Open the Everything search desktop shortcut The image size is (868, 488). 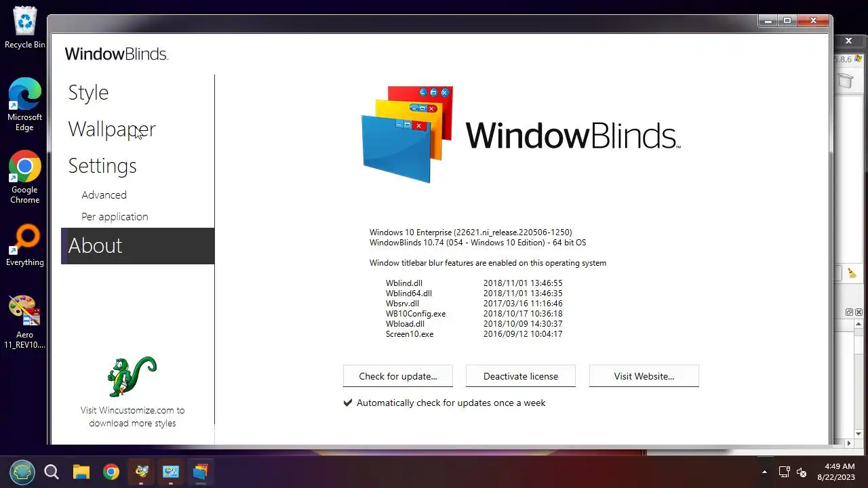tap(24, 245)
